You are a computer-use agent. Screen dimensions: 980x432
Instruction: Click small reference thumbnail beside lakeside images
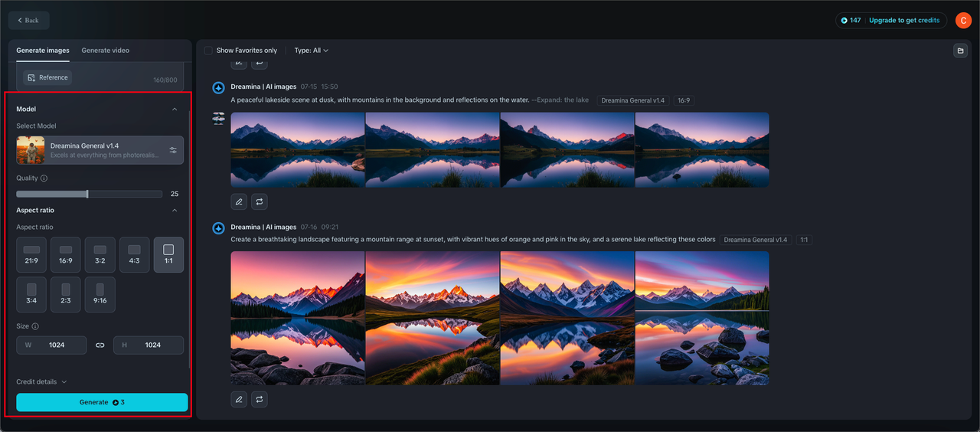(x=218, y=118)
